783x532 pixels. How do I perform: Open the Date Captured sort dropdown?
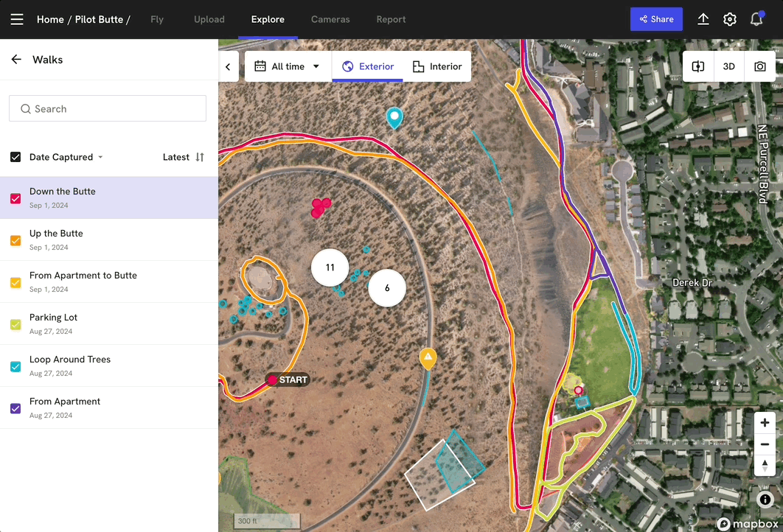(66, 157)
